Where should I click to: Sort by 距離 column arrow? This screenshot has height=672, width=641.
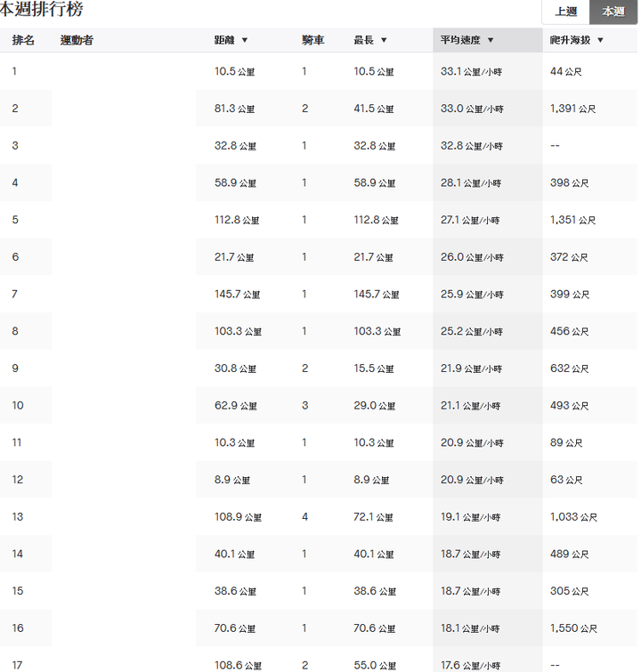point(245,40)
